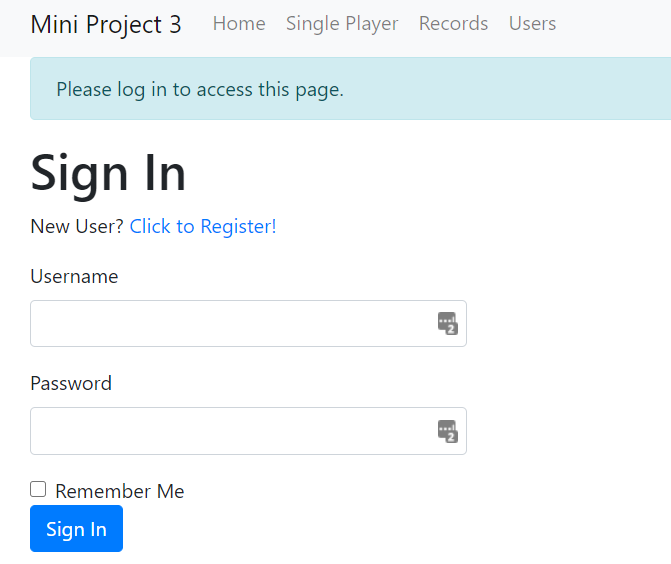The image size is (671, 564).
Task: Open the Home nav item
Action: pyautogui.click(x=239, y=24)
